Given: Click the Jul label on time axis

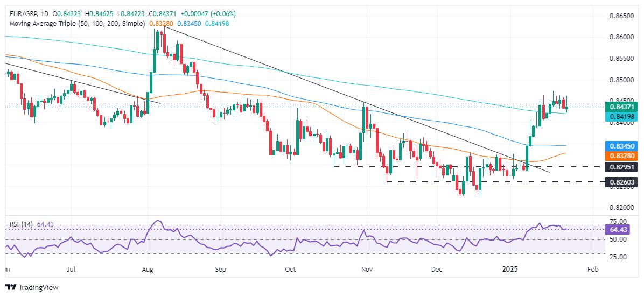Looking at the screenshot, I should click(72, 271).
